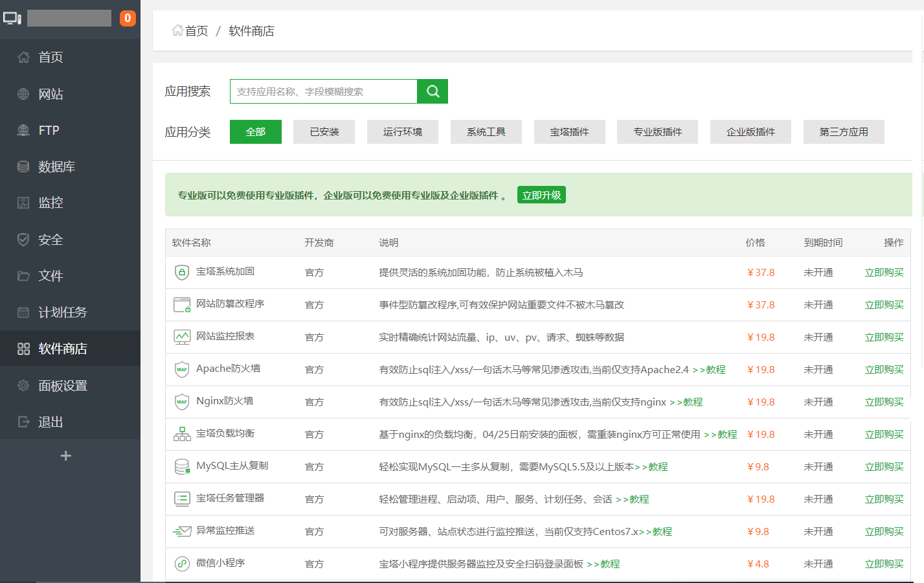
Task: Open the 系统工具 category
Action: [x=486, y=131]
